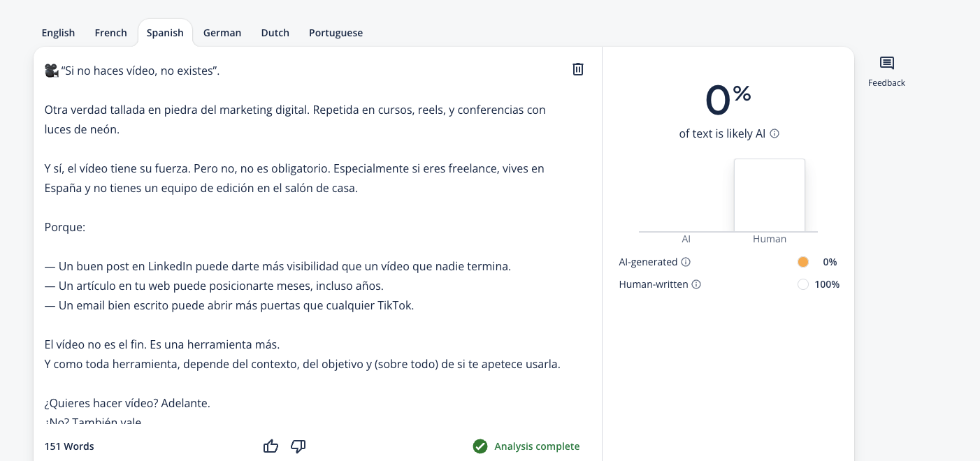Click the trash icon to clear text

click(x=577, y=69)
